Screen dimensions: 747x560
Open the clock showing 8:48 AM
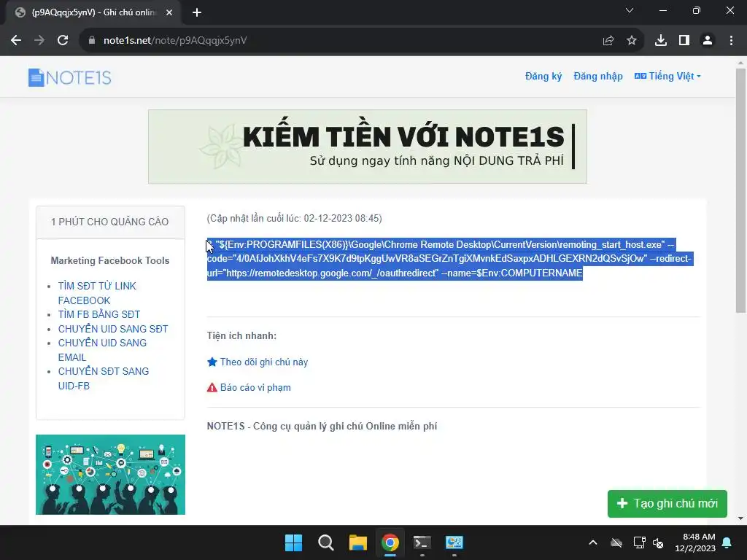pos(695,542)
